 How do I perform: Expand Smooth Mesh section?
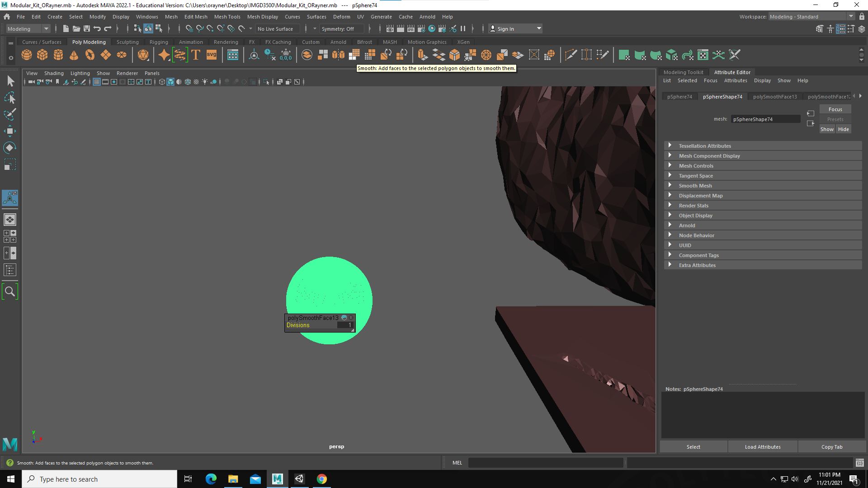(763, 186)
